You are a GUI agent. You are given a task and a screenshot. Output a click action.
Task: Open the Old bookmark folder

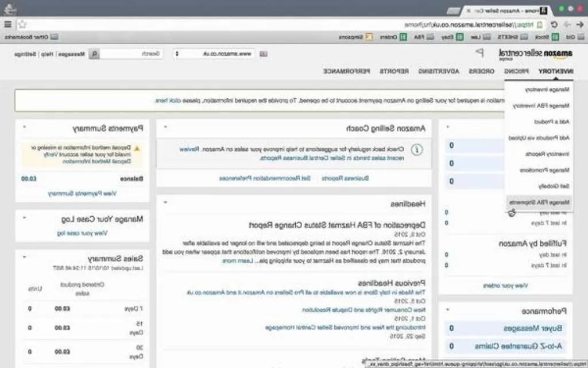(x=575, y=37)
